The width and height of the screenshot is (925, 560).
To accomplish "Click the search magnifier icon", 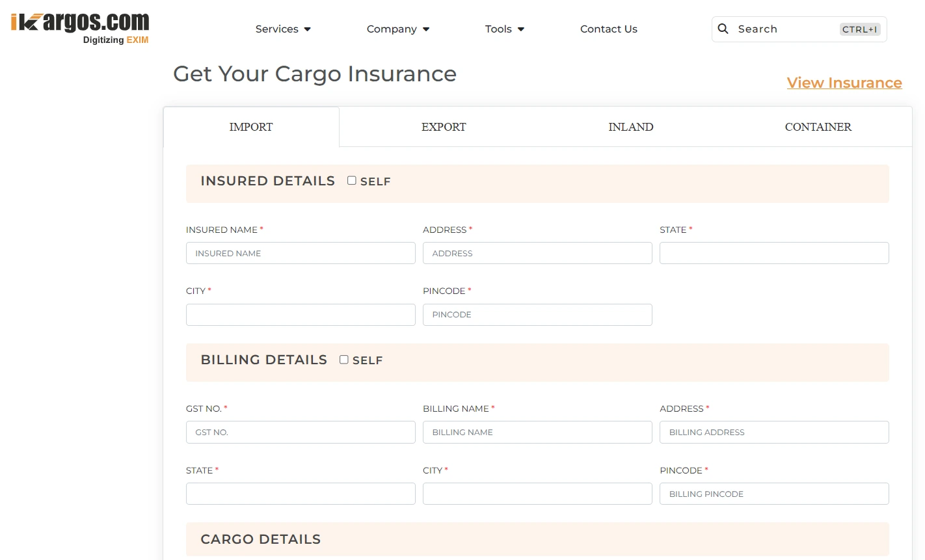I will coord(723,29).
